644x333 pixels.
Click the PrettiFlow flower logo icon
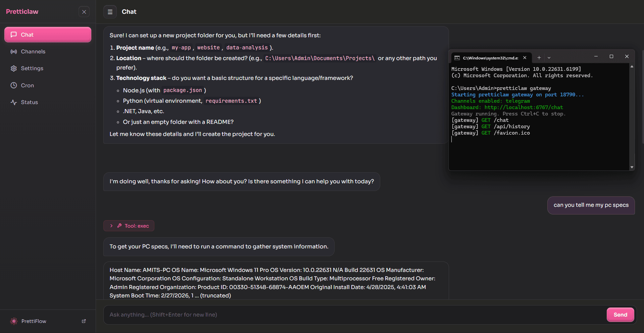pos(14,321)
